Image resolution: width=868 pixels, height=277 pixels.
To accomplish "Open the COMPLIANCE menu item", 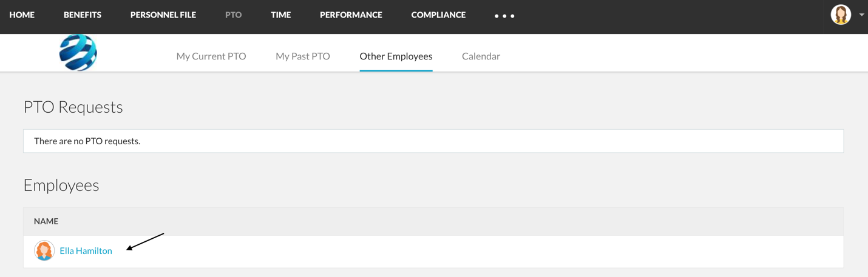I will [x=438, y=15].
